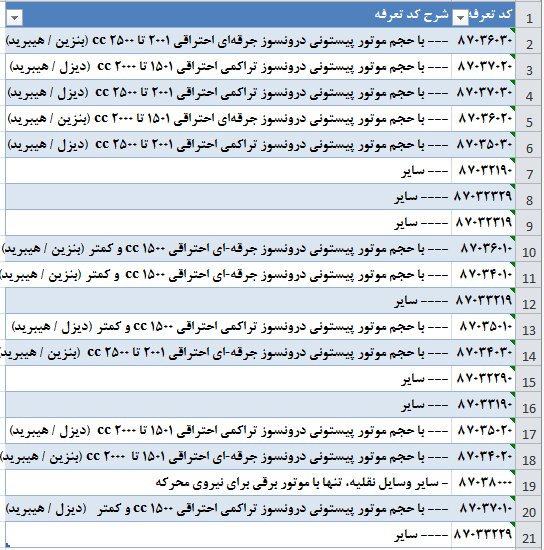Select row header 21

(x=529, y=534)
